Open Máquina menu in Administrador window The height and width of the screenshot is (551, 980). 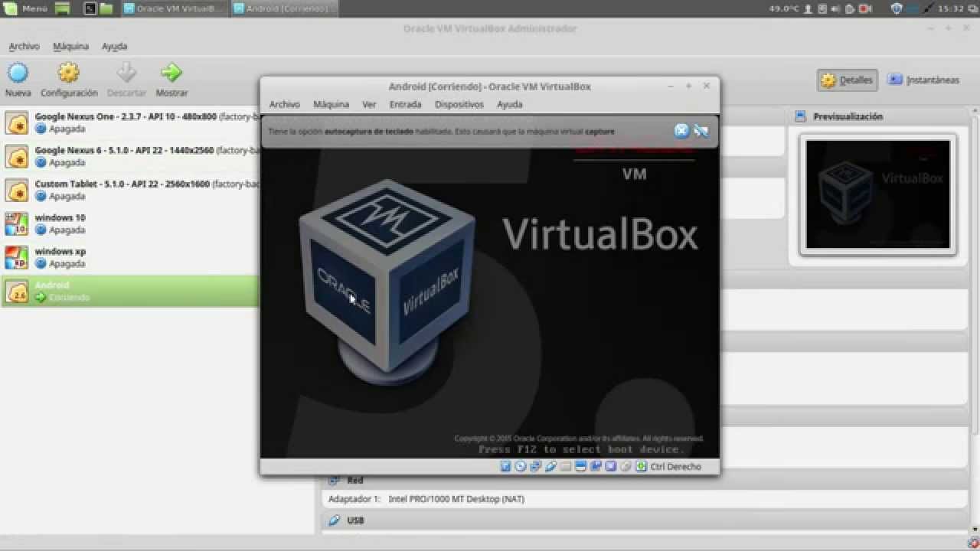(70, 46)
